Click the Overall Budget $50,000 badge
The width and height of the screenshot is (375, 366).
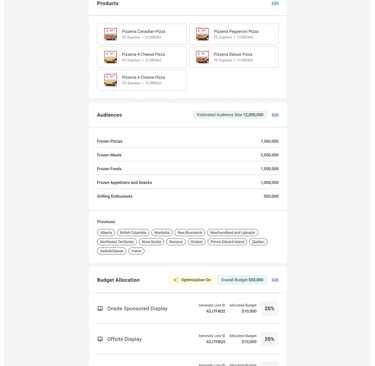[242, 280]
